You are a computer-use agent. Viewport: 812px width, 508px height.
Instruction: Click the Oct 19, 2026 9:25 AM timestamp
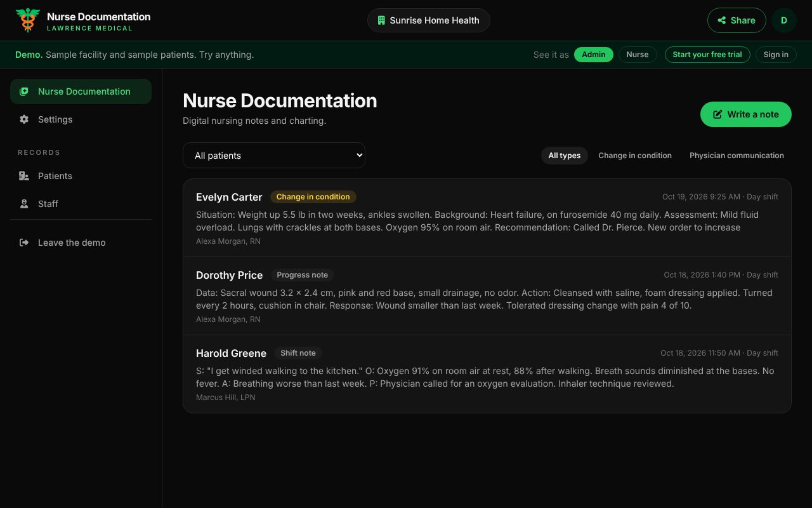click(701, 197)
